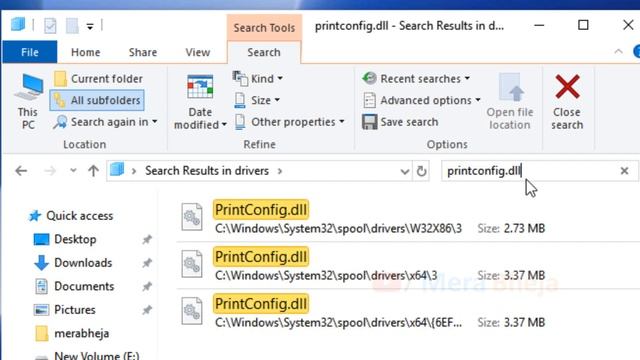
Task: Select the Current folder search scope
Action: pyautogui.click(x=98, y=79)
